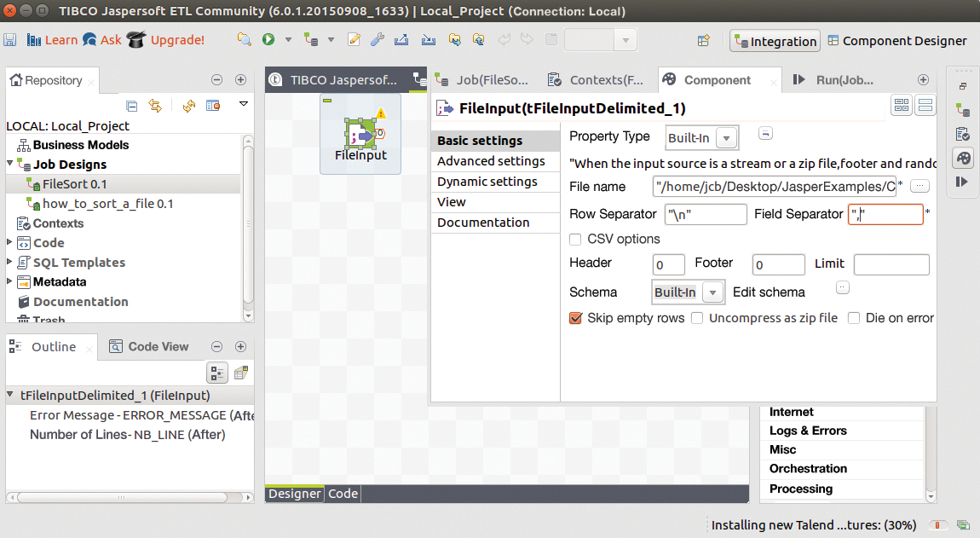The image size is (980, 538).
Task: Open the Repository view menu triangle
Action: click(244, 104)
